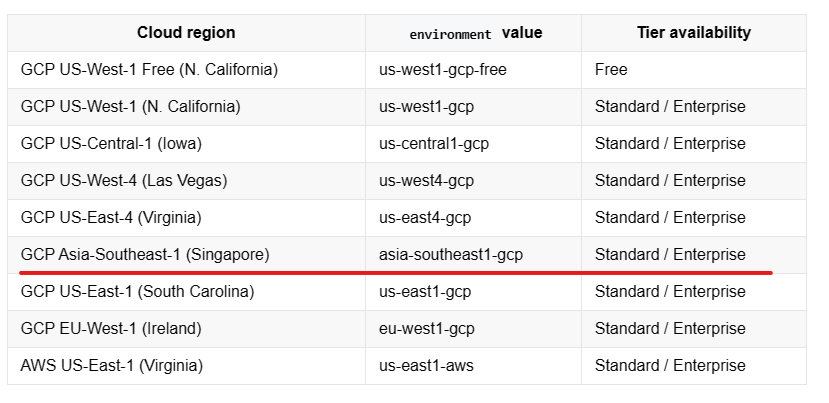
Task: Select the environment value column header
Action: click(x=473, y=33)
